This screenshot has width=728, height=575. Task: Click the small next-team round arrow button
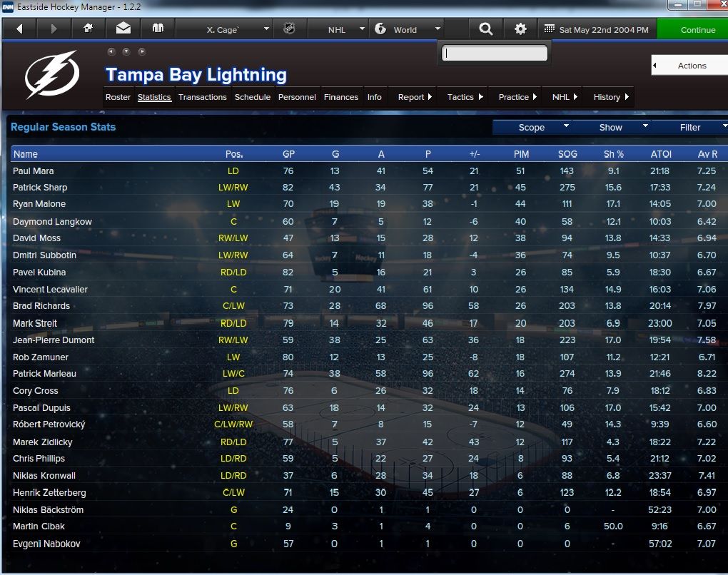pyautogui.click(x=142, y=51)
